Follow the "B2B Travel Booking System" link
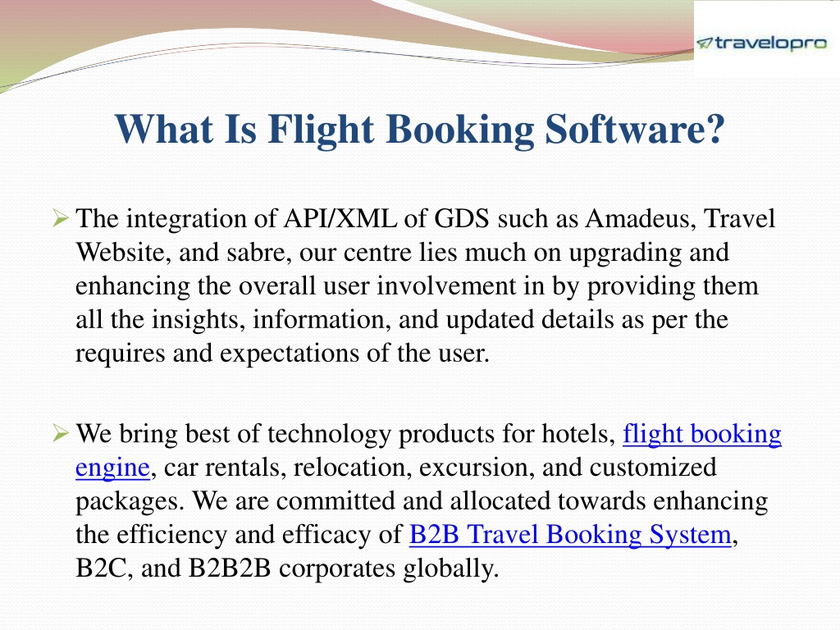Viewport: 840px width, 630px height. [x=570, y=535]
